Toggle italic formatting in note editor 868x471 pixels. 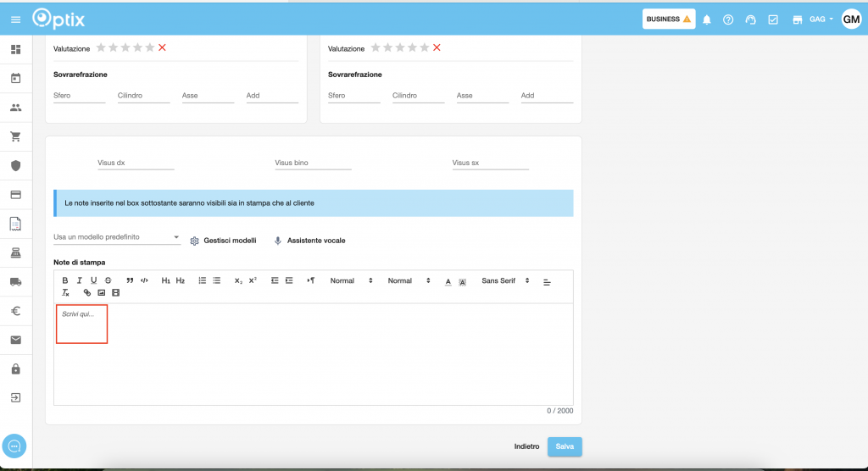80,280
